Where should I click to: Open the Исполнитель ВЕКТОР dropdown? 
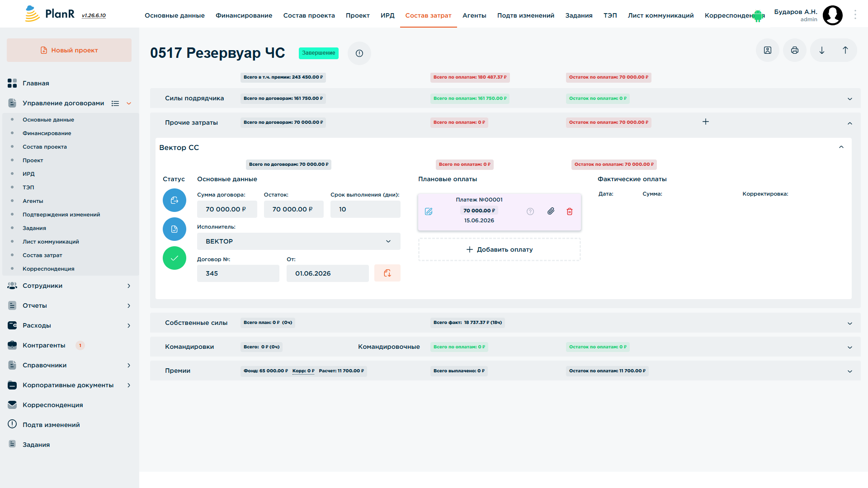tap(299, 241)
